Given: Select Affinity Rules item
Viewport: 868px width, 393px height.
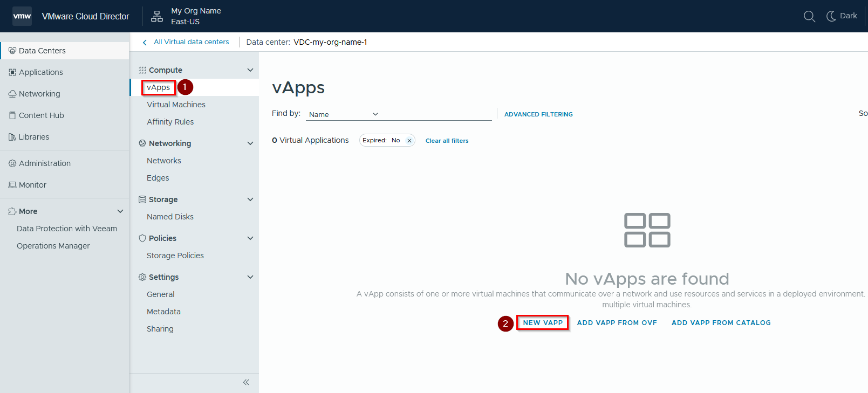Looking at the screenshot, I should [x=170, y=122].
